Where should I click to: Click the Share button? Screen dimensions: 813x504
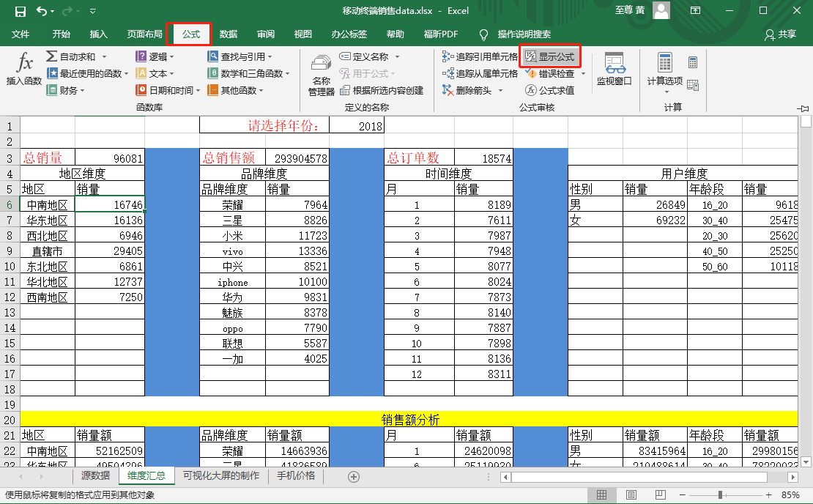tap(780, 34)
